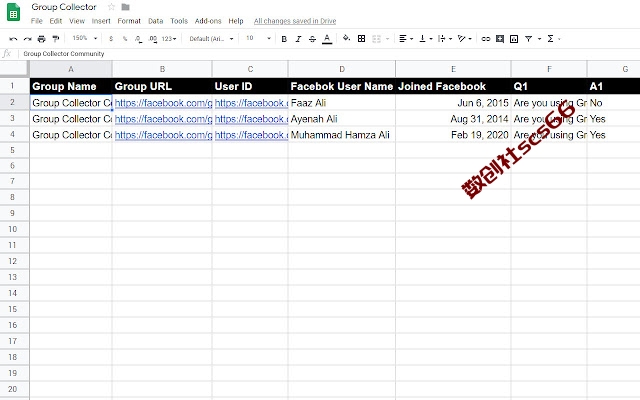The width and height of the screenshot is (640, 400).
Task: Open the Data menu
Action: pyautogui.click(x=156, y=21)
